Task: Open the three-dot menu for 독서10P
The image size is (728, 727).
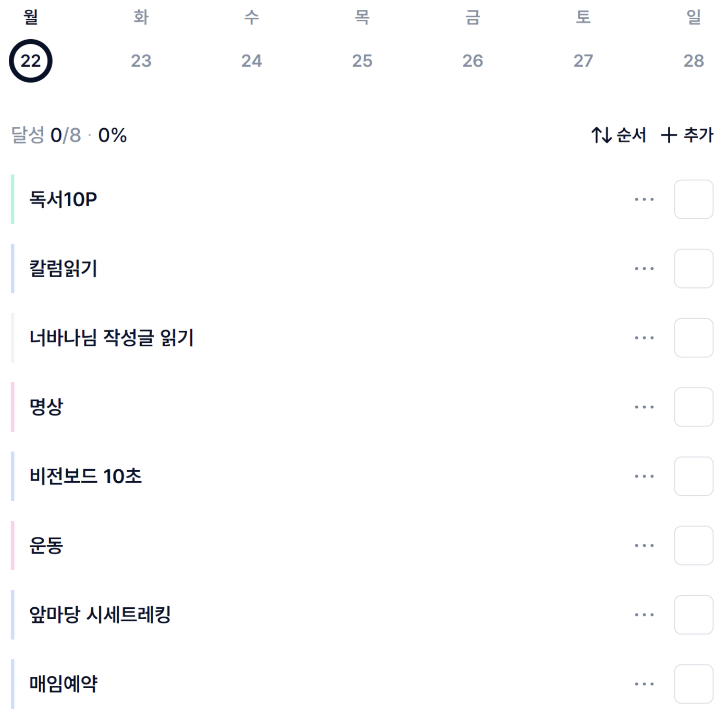Action: pyautogui.click(x=644, y=199)
